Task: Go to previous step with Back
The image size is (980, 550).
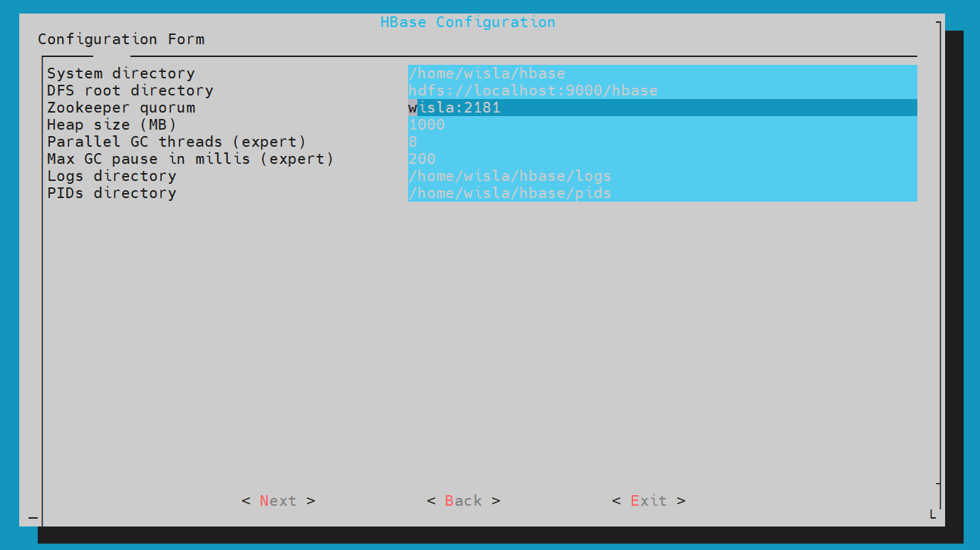Action: pos(463,501)
